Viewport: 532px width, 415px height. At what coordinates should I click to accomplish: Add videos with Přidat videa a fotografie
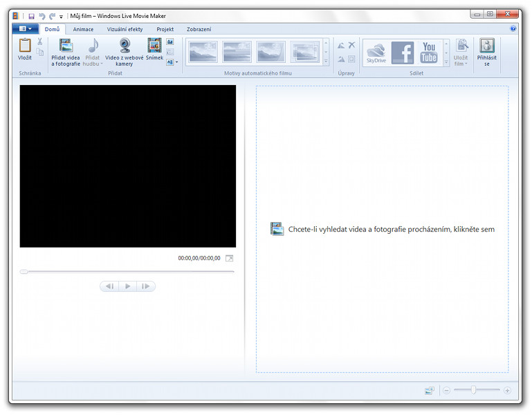66,52
